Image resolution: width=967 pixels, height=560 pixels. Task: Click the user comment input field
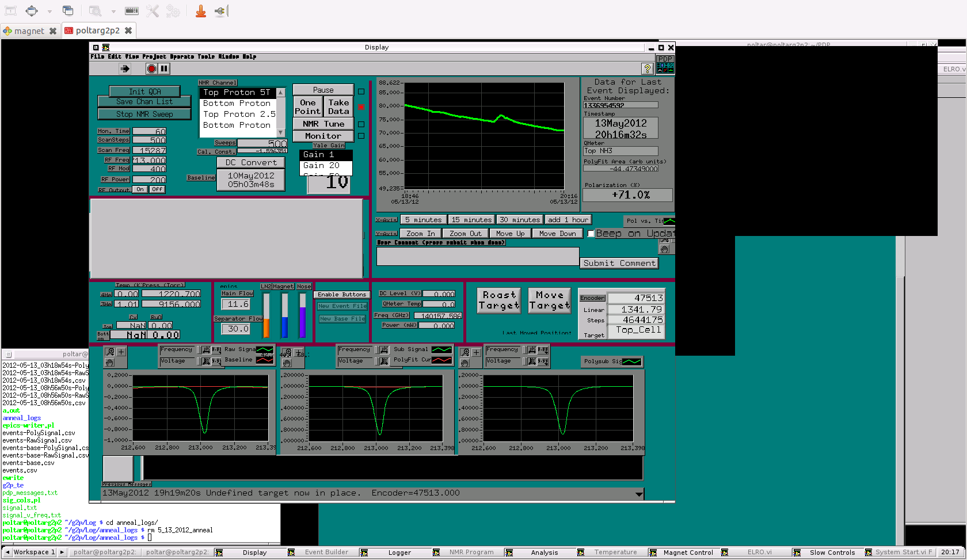[478, 256]
